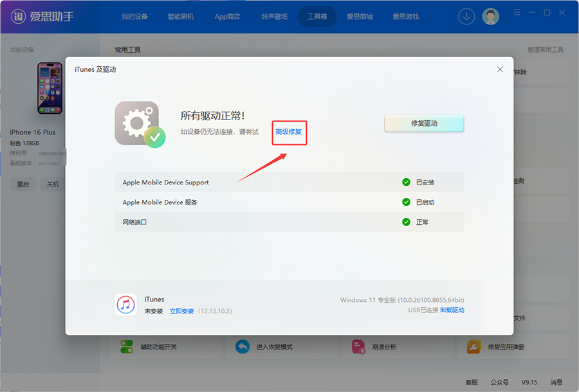The height and width of the screenshot is (392, 579).
Task: Click the 爱思助手 logo icon
Action: tap(19, 16)
